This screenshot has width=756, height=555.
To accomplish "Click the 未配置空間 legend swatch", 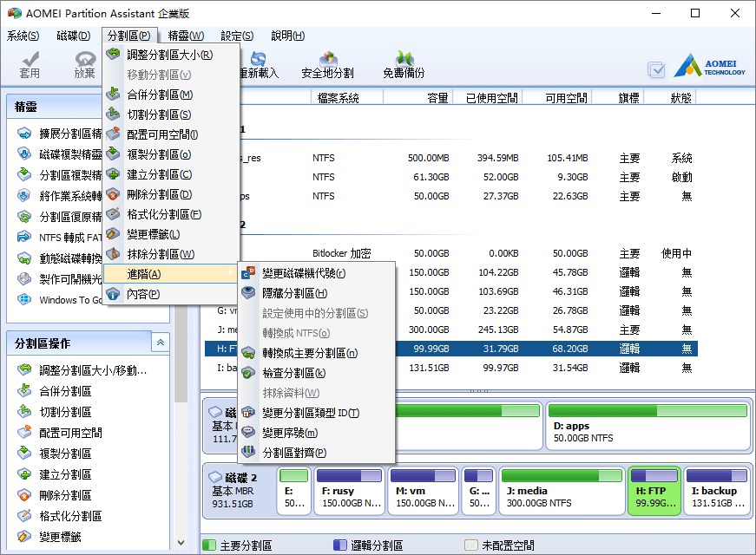I will click(x=471, y=545).
